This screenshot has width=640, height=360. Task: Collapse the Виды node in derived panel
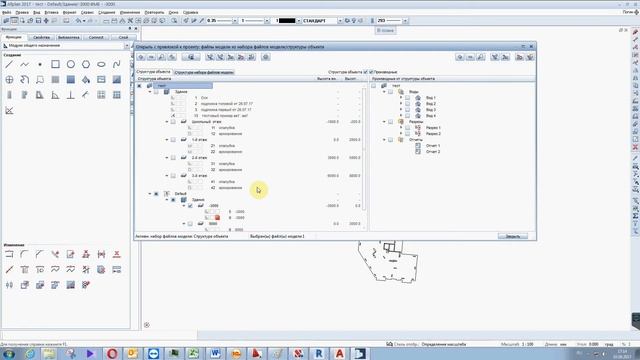pos(384,92)
